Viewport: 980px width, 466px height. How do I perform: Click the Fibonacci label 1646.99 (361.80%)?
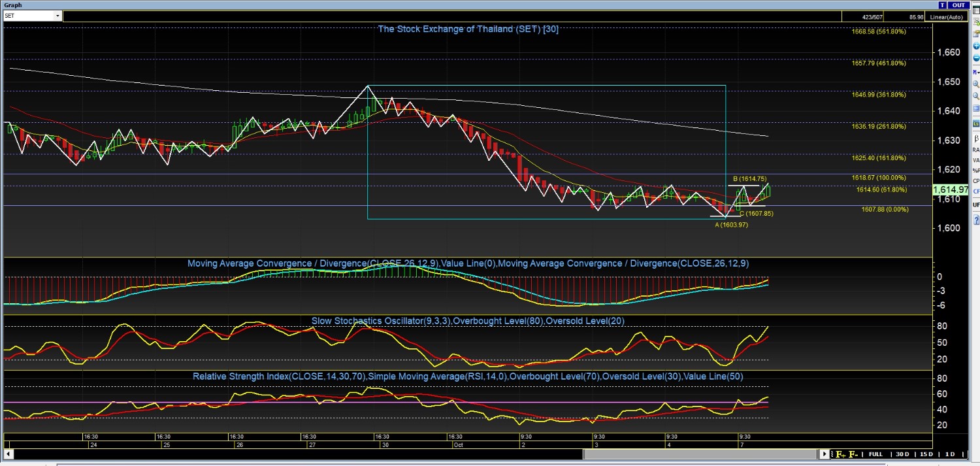coord(879,95)
